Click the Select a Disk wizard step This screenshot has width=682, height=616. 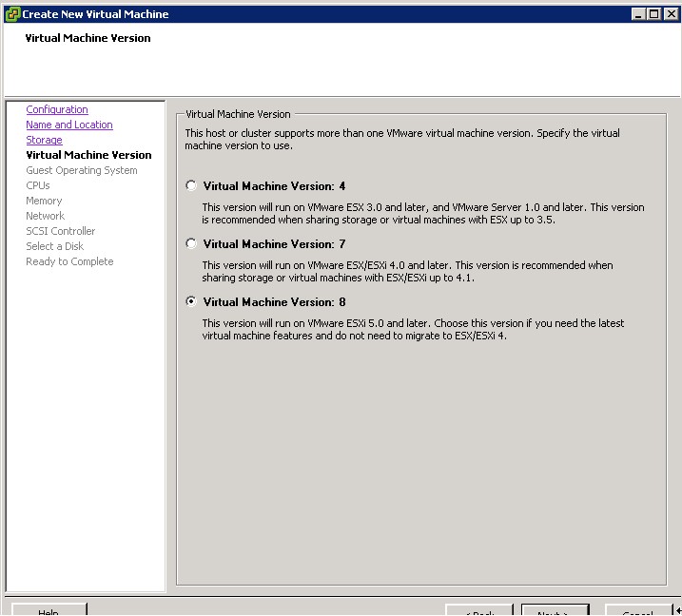pos(54,247)
